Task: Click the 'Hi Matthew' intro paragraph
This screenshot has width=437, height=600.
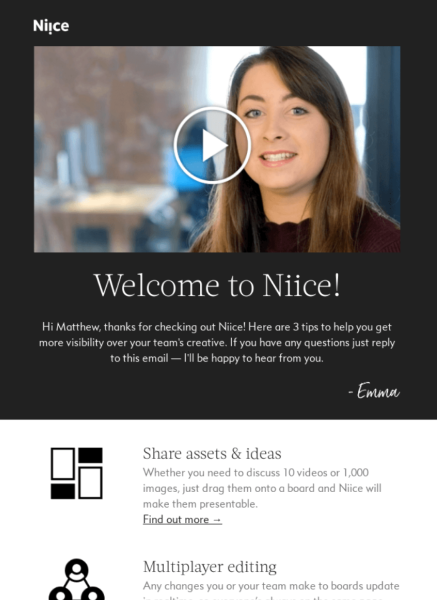Action: coord(217,342)
